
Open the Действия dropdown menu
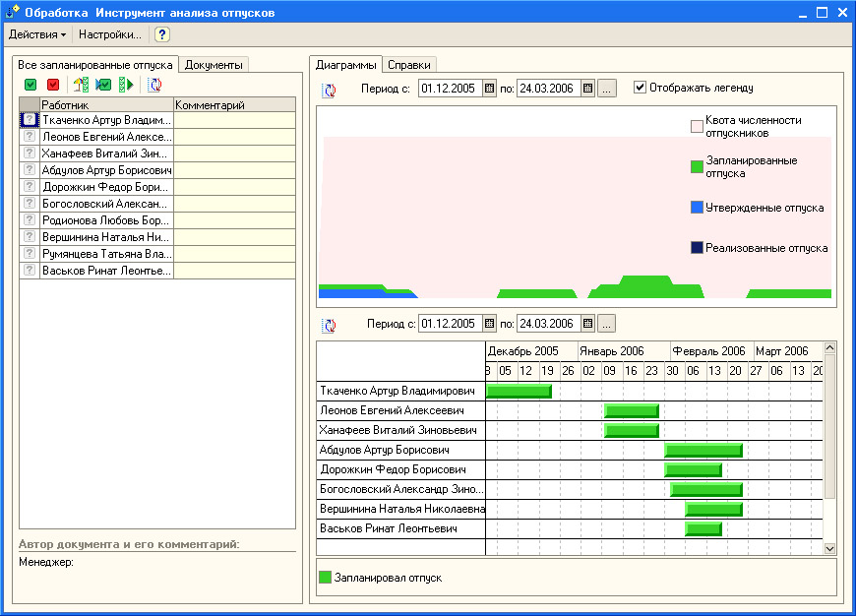pyautogui.click(x=37, y=34)
